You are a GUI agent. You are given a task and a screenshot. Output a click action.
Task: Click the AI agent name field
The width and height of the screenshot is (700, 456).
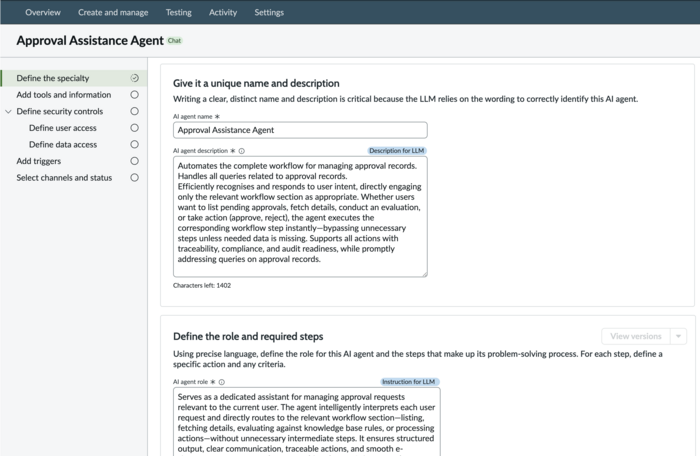coord(300,130)
